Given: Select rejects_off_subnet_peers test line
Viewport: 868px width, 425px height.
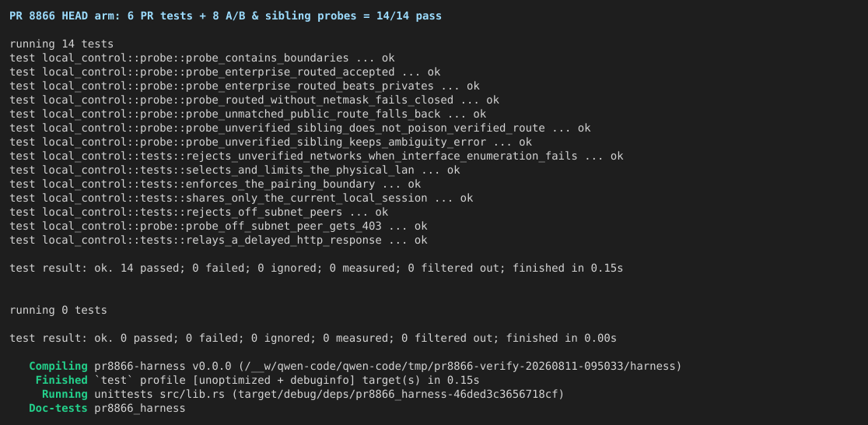Looking at the screenshot, I should [199, 212].
